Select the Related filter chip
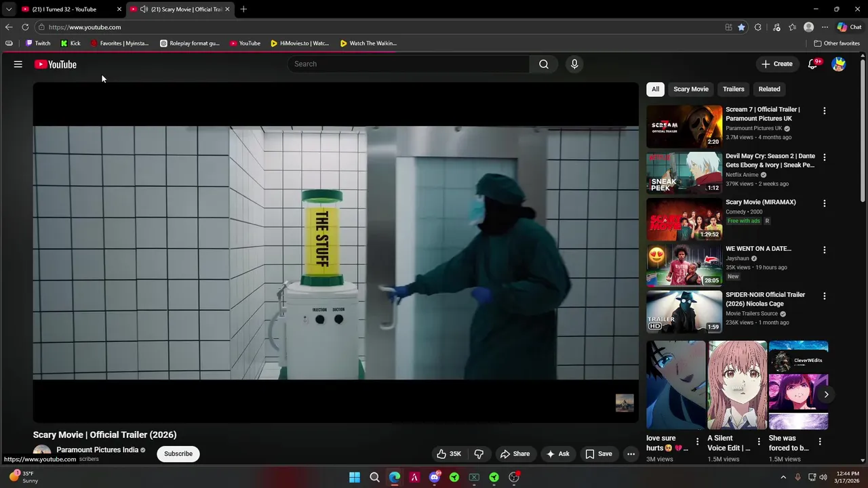 click(x=769, y=89)
